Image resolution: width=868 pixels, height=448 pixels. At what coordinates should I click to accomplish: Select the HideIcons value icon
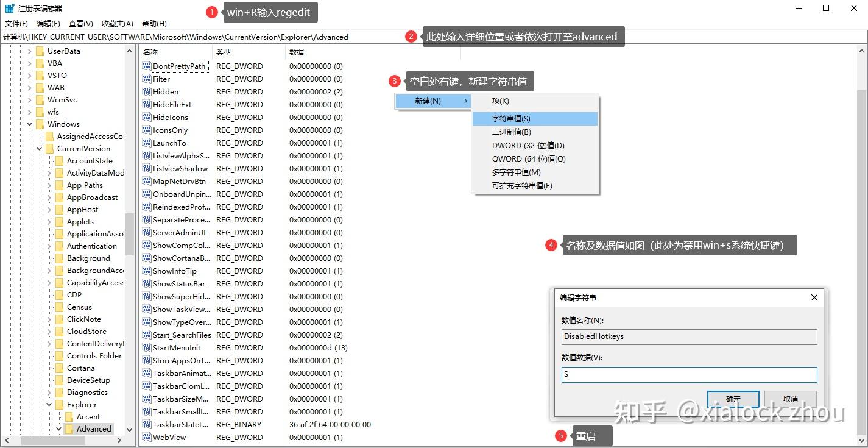click(x=147, y=117)
